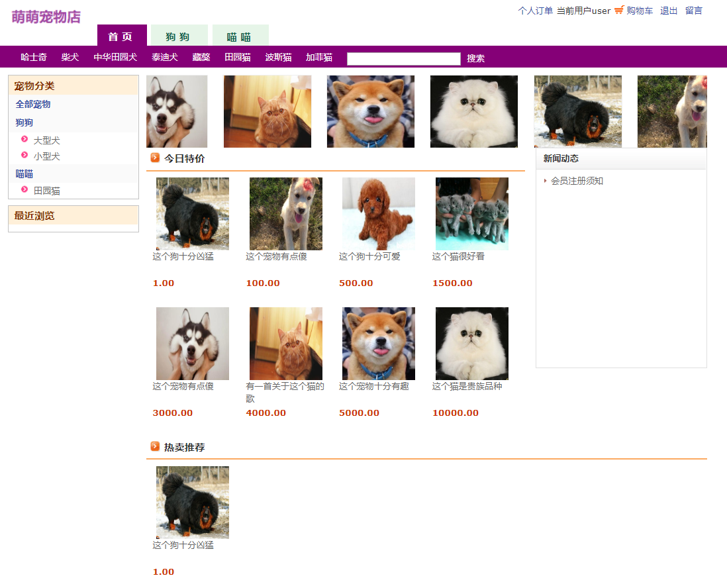The image size is (727, 588).
Task: Expand the 喵喵 category in the sidebar
Action: click(24, 173)
